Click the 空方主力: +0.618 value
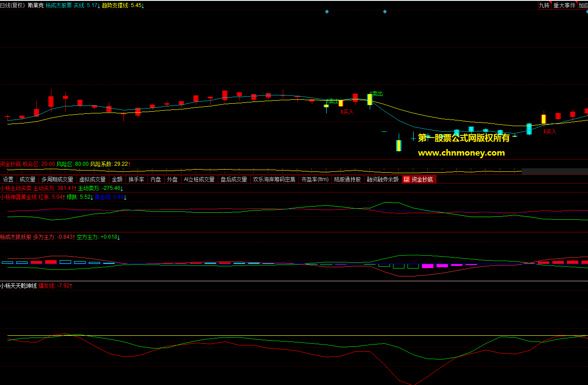Image resolution: width=588 pixels, height=385 pixels. click(98, 237)
